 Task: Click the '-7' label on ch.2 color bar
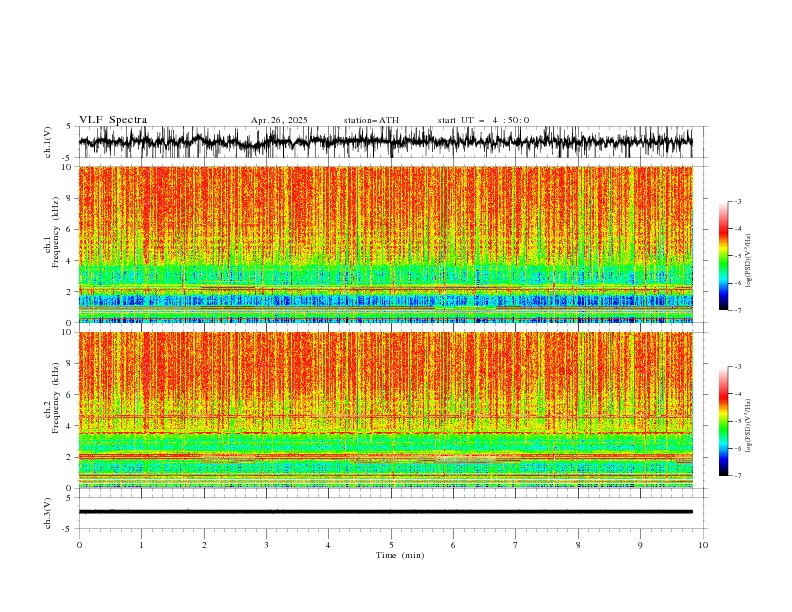(737, 475)
